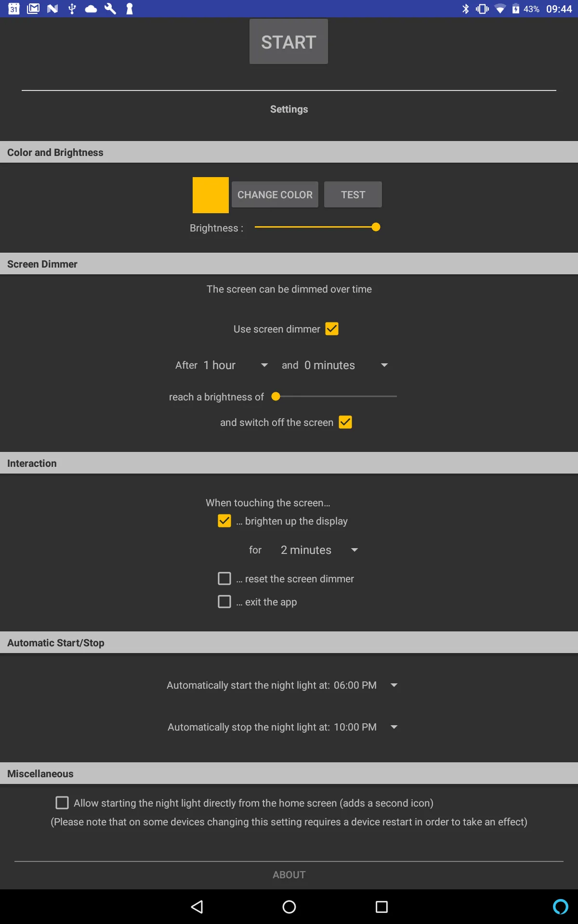
Task: Open the 1 hour dropdown
Action: click(235, 365)
